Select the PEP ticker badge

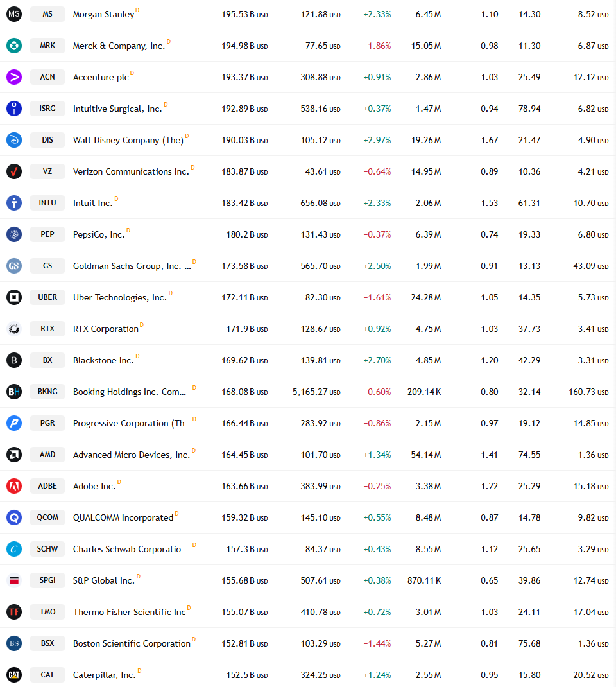[47, 234]
